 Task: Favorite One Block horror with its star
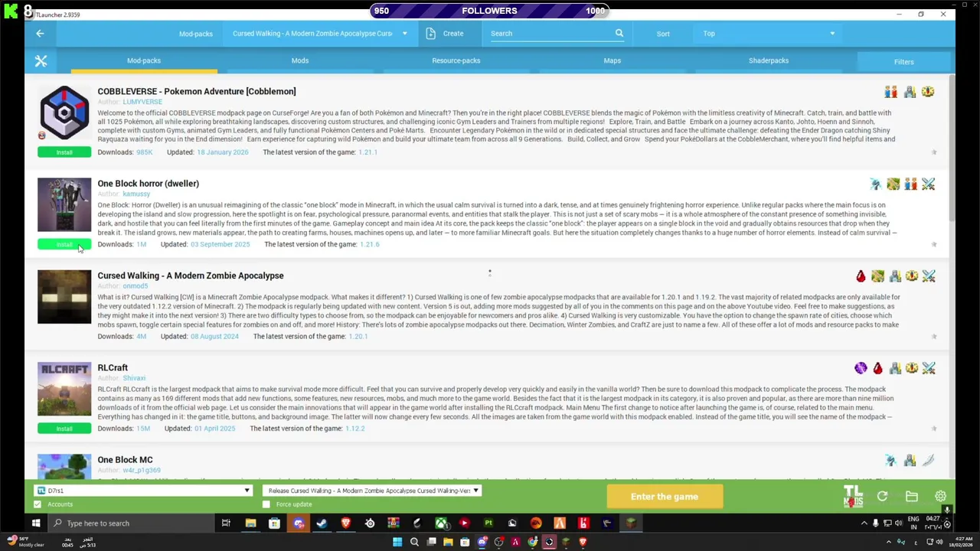pos(934,244)
